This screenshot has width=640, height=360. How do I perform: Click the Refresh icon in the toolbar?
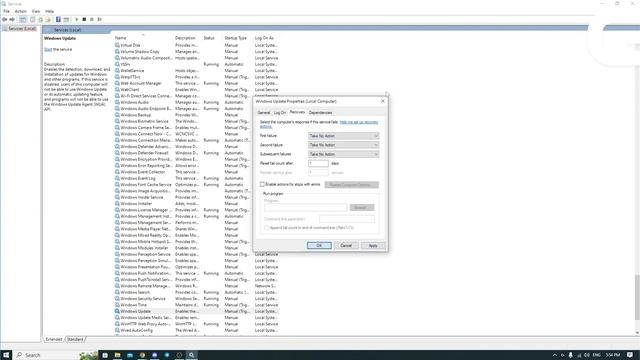[x=41, y=19]
